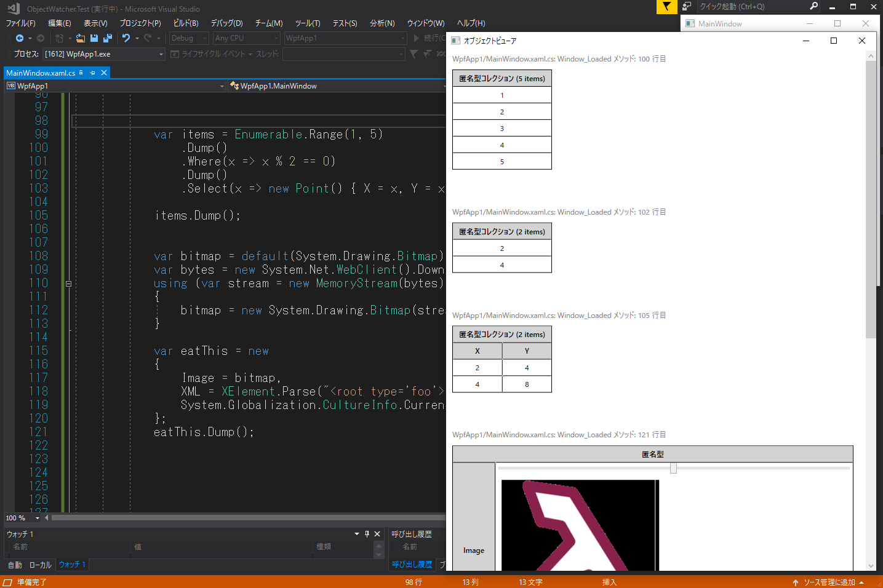Open the Analyze menu (分析)
883x588 pixels.
pos(382,23)
